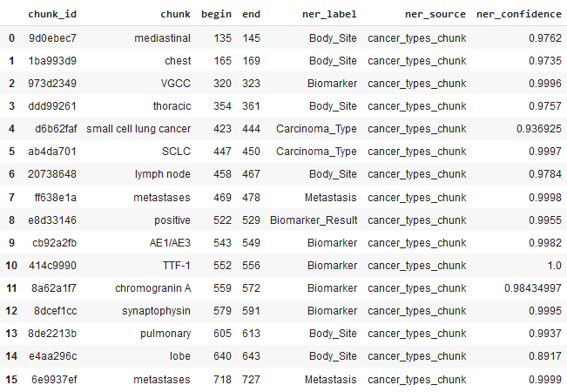Screen dimensions: 567x392
Task: Click the ner_confidence column header
Action: [517, 15]
